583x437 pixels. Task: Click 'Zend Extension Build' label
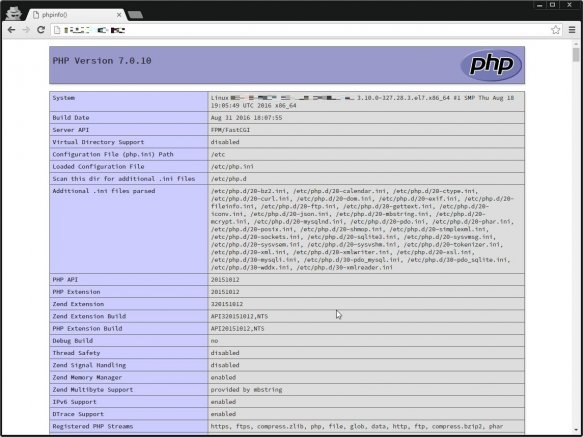click(89, 316)
